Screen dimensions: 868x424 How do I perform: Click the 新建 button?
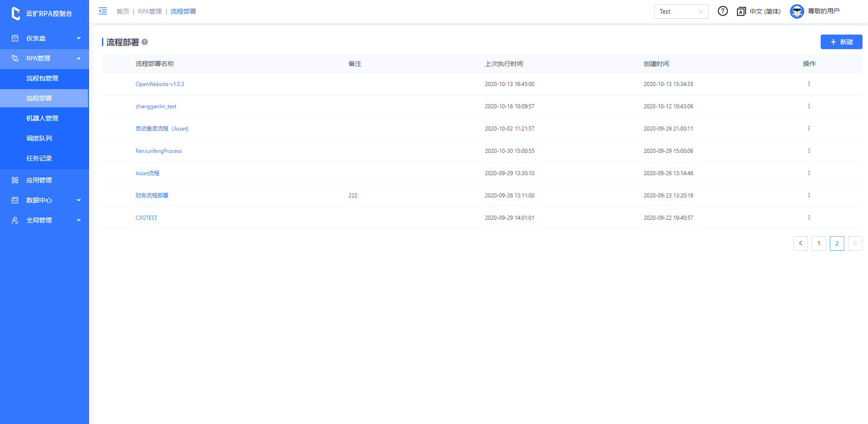tap(841, 42)
